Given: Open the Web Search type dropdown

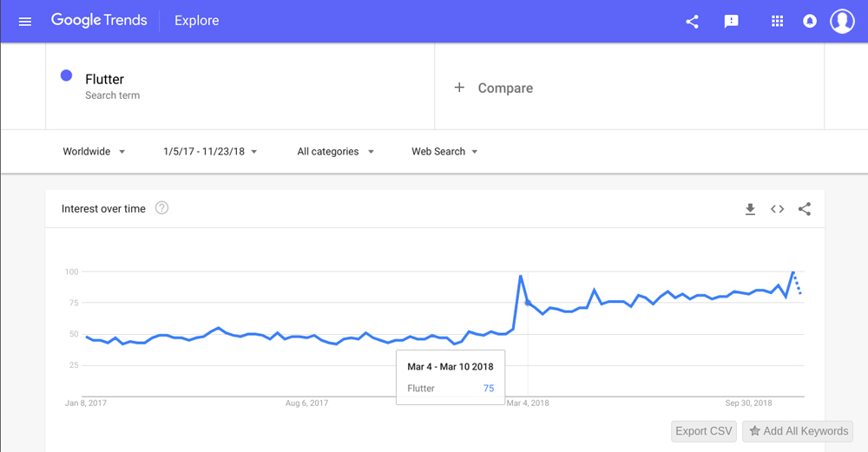Looking at the screenshot, I should coord(444,152).
